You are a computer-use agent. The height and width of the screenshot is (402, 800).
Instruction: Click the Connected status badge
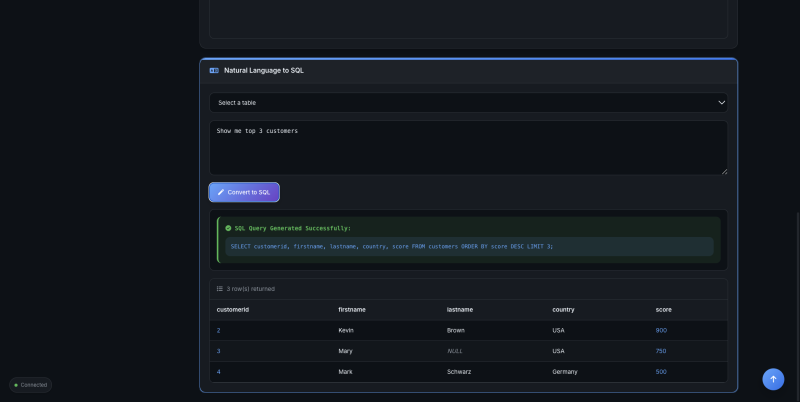[x=31, y=385]
